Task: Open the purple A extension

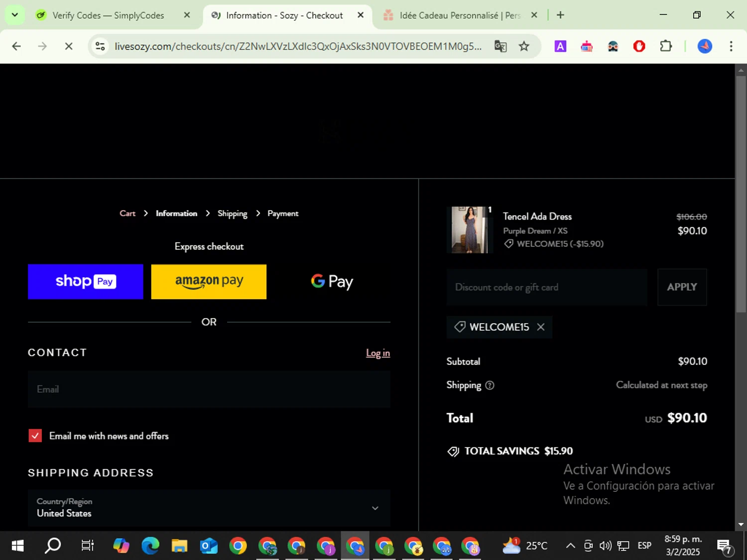Action: [560, 46]
